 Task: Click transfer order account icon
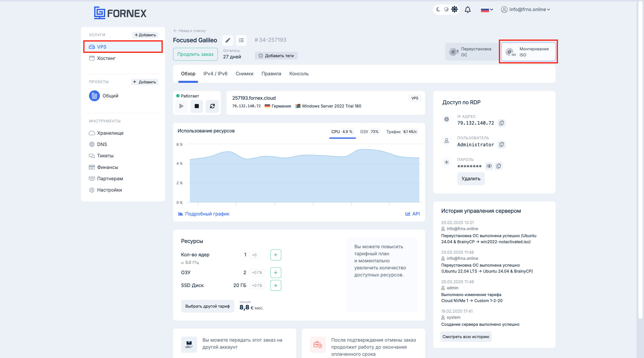click(x=189, y=344)
